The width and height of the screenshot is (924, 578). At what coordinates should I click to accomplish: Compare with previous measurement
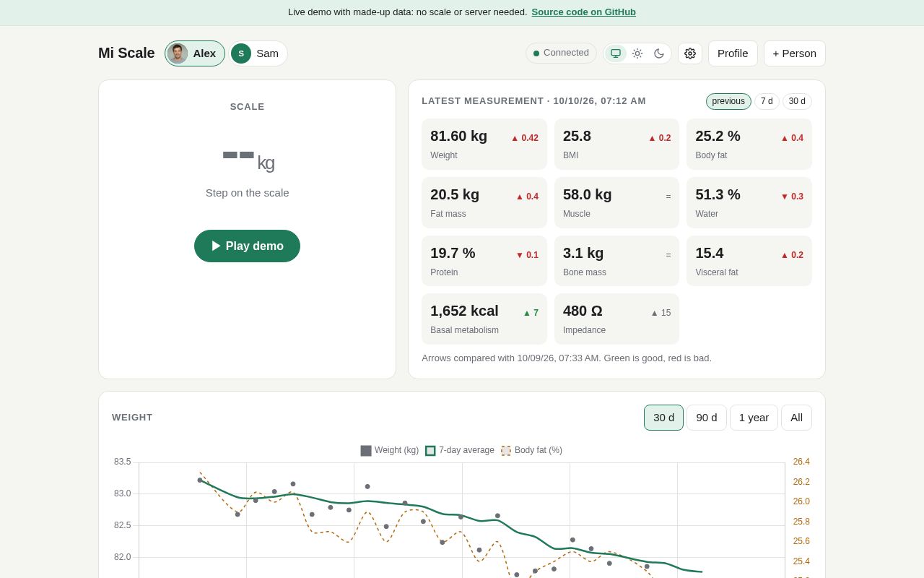pyautogui.click(x=728, y=101)
